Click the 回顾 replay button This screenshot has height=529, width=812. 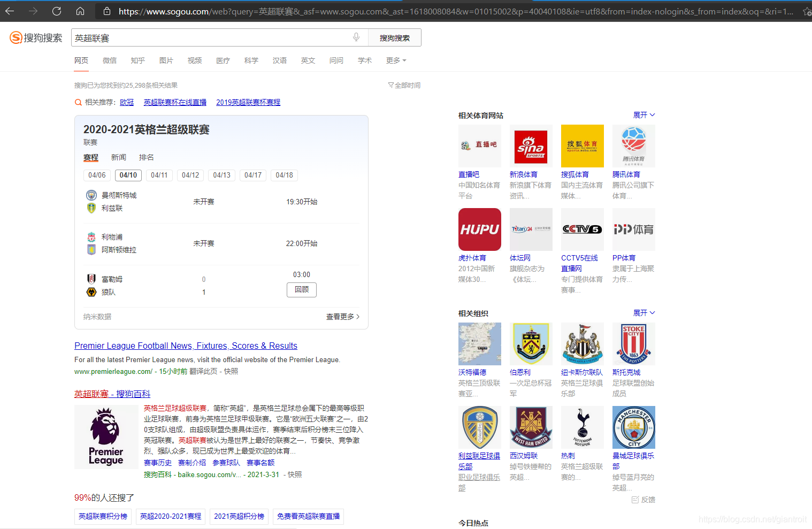click(302, 289)
